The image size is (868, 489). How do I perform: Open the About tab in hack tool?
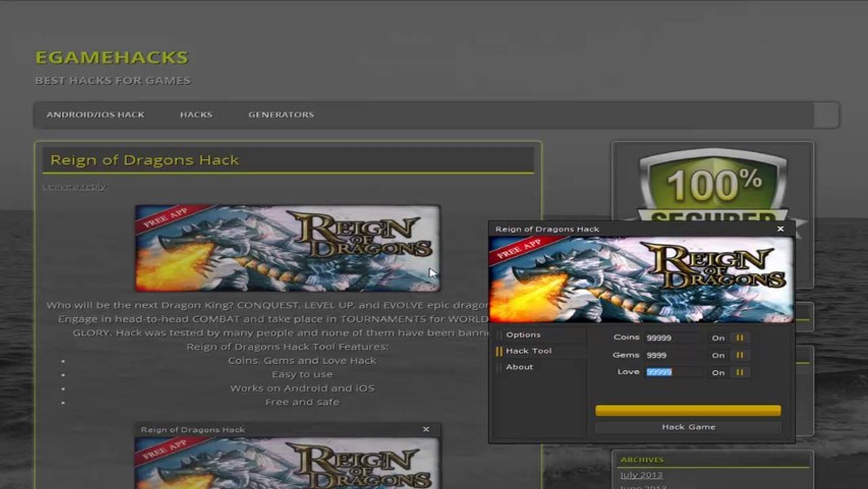519,367
